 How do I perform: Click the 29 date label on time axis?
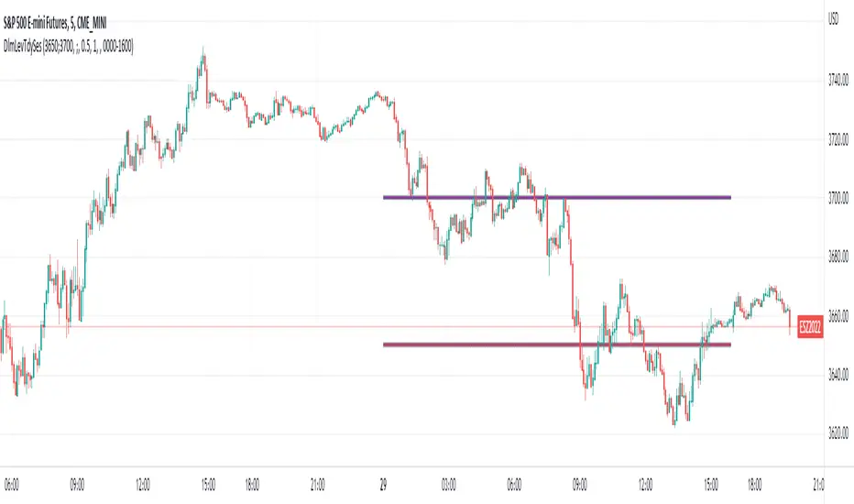pos(383,480)
